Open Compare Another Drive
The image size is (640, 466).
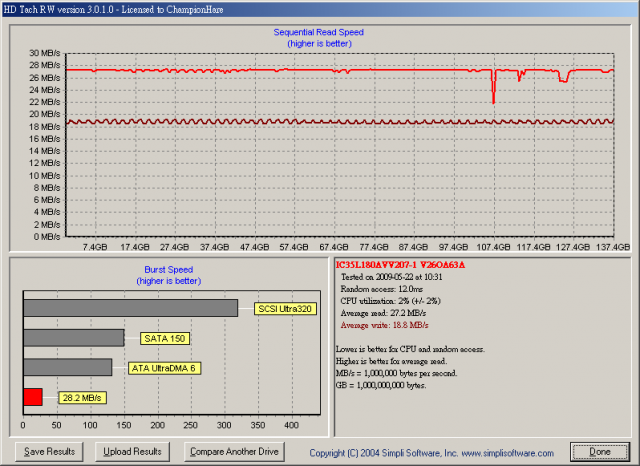tap(234, 452)
